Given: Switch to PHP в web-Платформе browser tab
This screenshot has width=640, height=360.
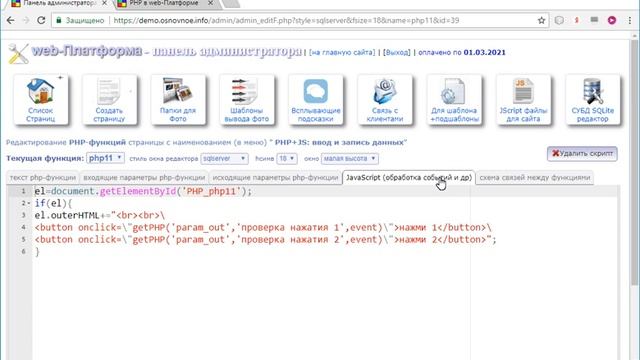Looking at the screenshot, I should tap(163, 3).
